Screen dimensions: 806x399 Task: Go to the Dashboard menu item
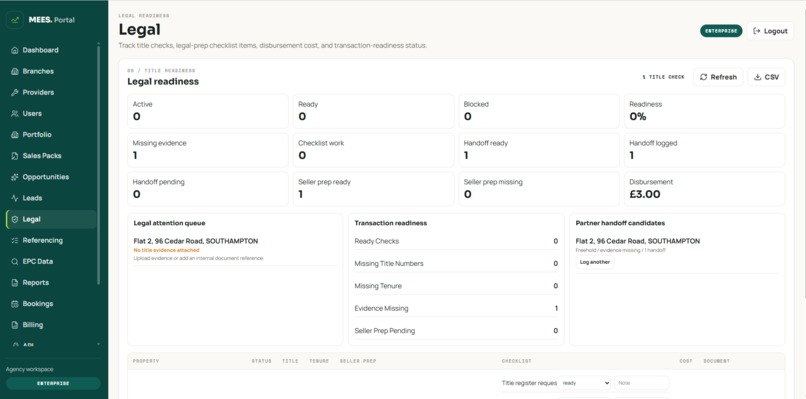tap(50, 50)
